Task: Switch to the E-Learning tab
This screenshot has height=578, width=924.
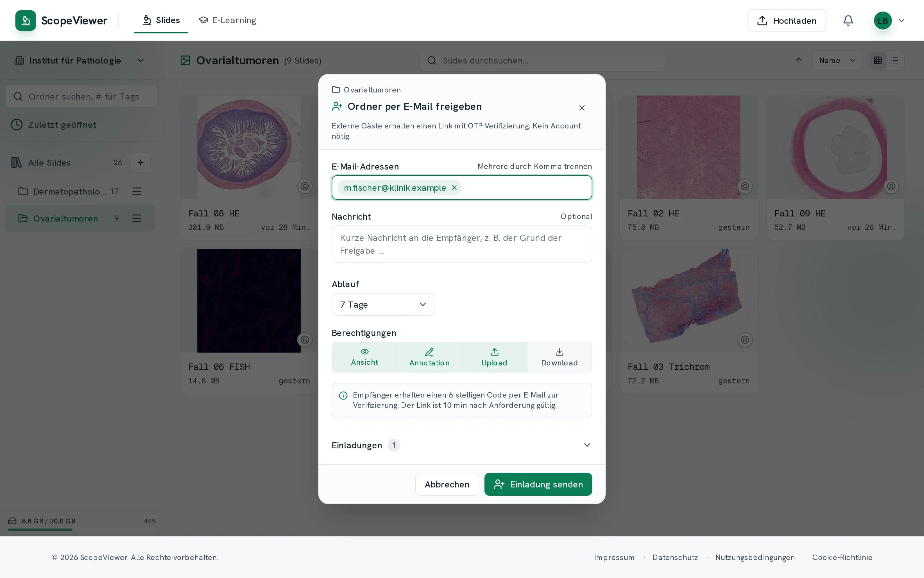Action: 227,20
